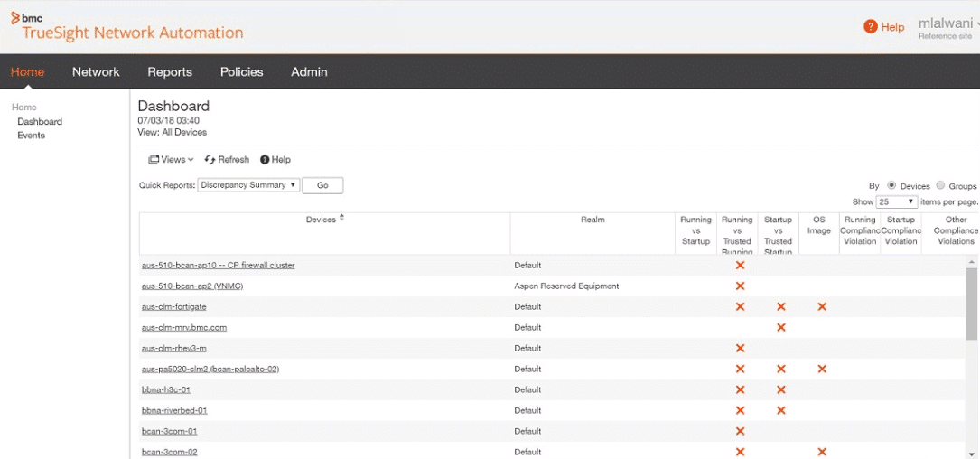Open Help via orange question mark icon
The width and height of the screenshot is (980, 459).
point(870,26)
